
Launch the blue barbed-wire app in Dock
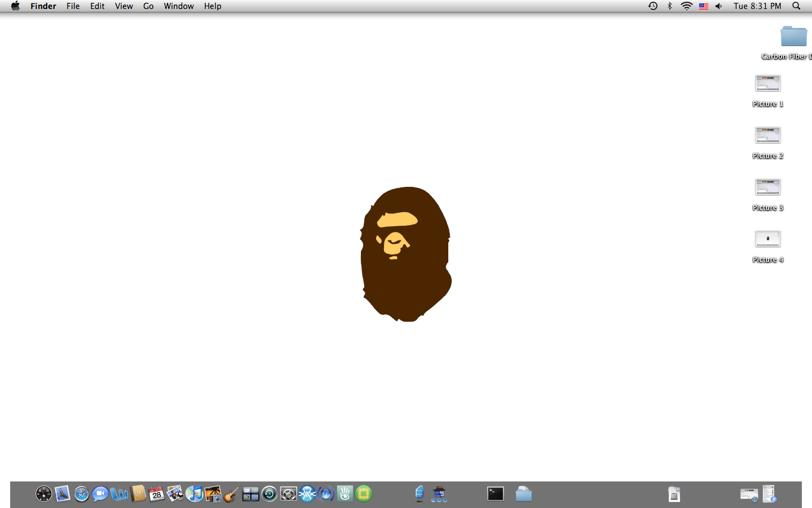pyautogui.click(x=307, y=494)
